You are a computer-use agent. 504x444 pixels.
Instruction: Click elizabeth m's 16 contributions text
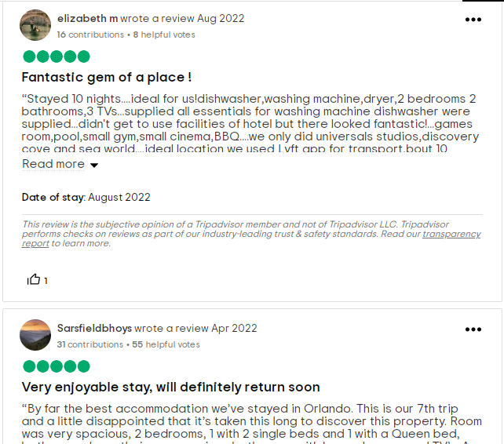(x=90, y=35)
